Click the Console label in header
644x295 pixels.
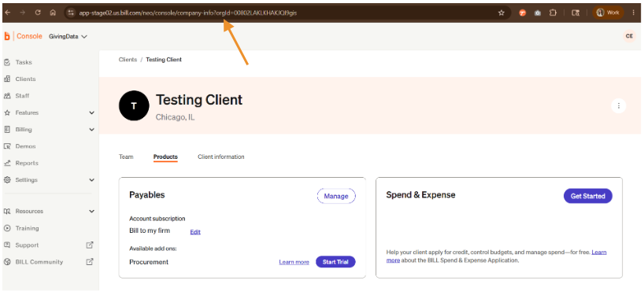(29, 36)
